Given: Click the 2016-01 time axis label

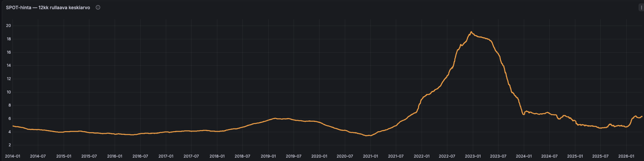Looking at the screenshot, I should tap(114, 156).
